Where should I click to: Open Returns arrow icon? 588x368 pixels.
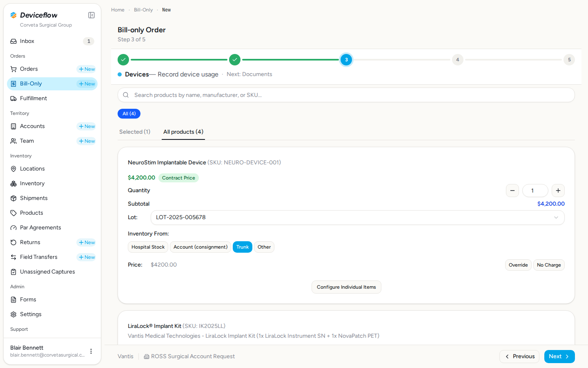(13, 242)
